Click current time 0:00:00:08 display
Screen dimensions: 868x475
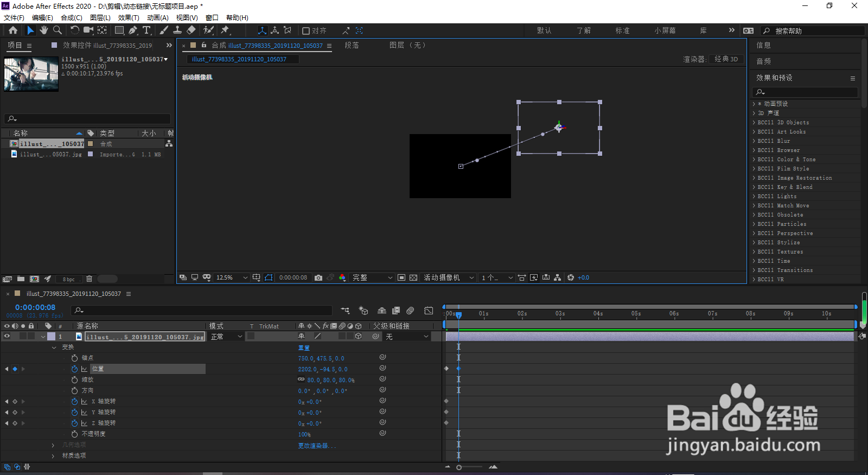pos(35,307)
